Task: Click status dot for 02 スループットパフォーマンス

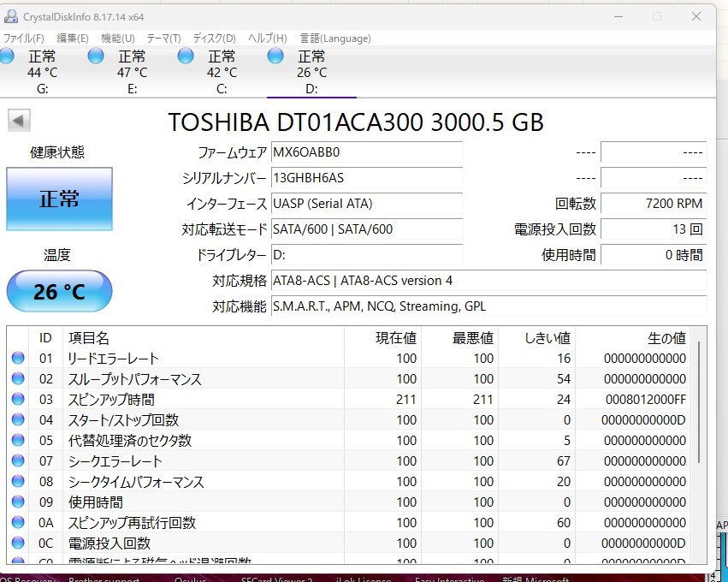Action: pyautogui.click(x=18, y=378)
